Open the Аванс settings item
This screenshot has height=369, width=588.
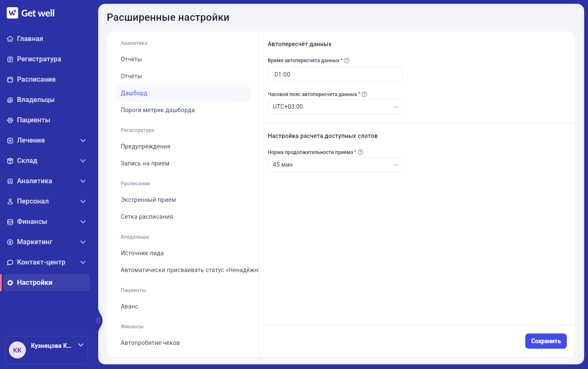click(183, 306)
